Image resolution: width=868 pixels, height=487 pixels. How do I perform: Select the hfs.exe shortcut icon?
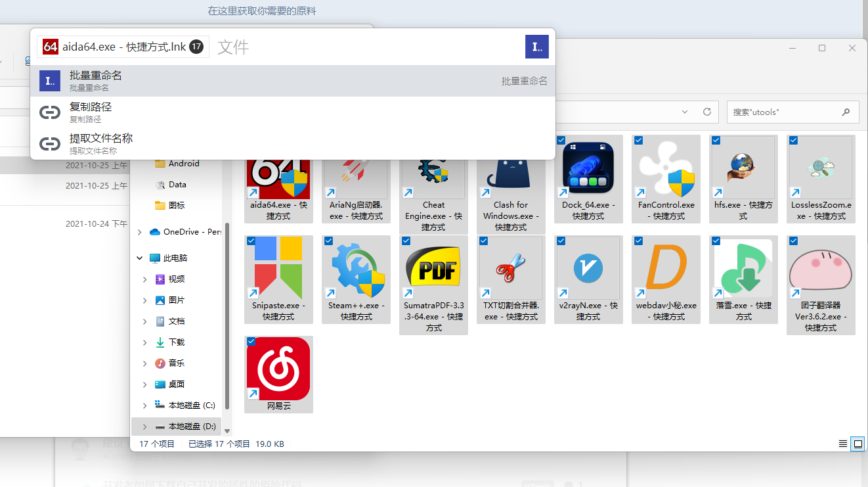pos(743,167)
